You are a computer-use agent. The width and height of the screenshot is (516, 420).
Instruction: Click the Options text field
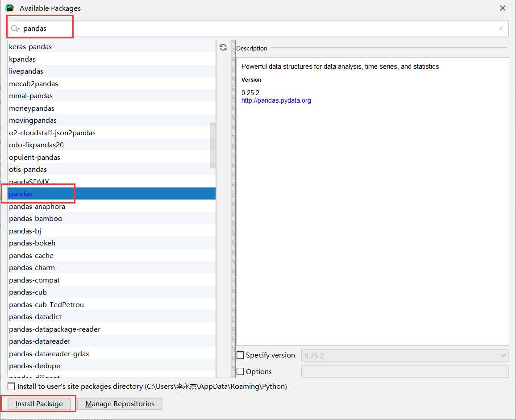pos(405,372)
